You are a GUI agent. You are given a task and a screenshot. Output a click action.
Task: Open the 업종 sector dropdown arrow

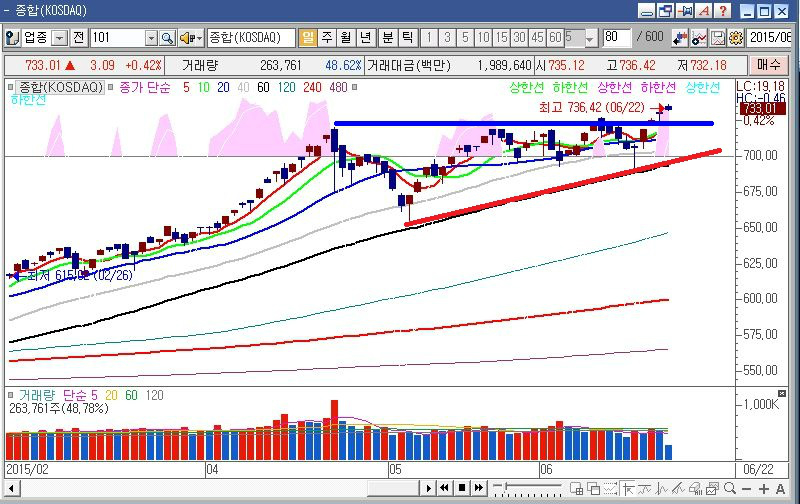click(59, 38)
